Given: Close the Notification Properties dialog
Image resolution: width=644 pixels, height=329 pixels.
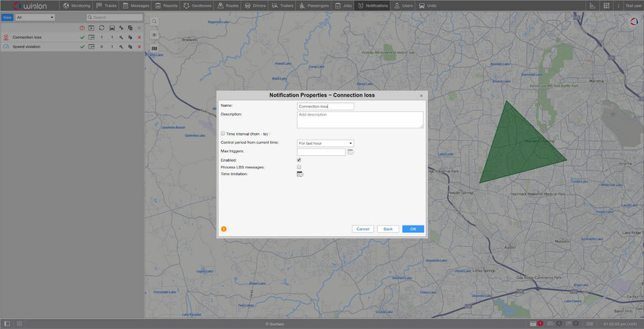Looking at the screenshot, I should click(421, 96).
